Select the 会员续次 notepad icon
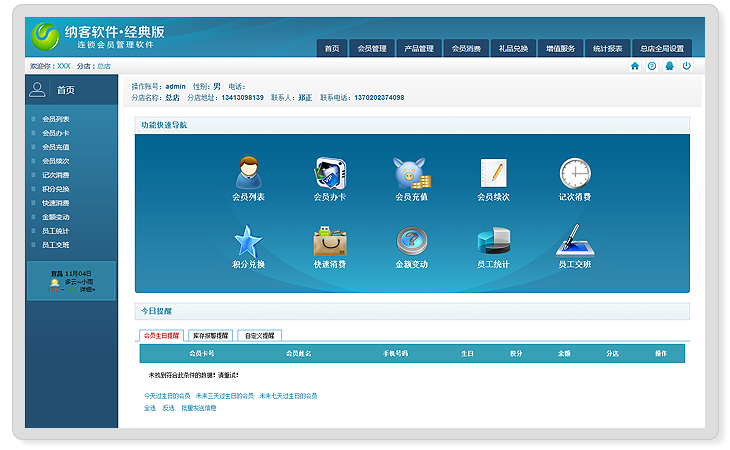The width and height of the screenshot is (730, 450). (493, 174)
